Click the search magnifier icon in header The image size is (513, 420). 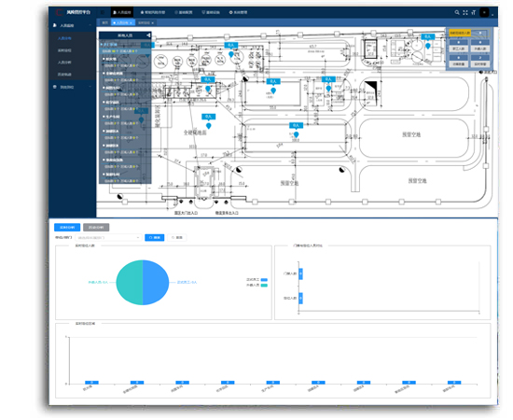point(457,12)
